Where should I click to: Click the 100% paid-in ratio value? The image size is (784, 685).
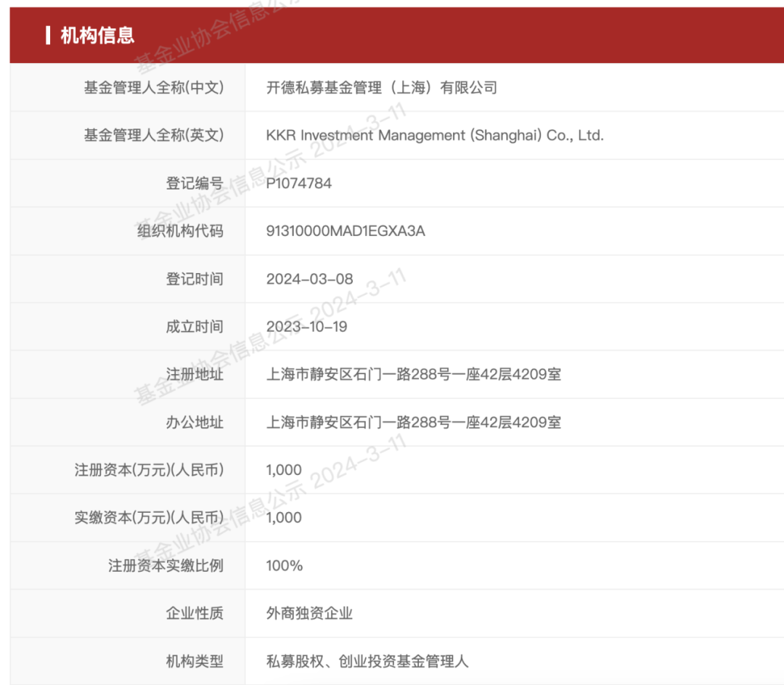tap(284, 566)
